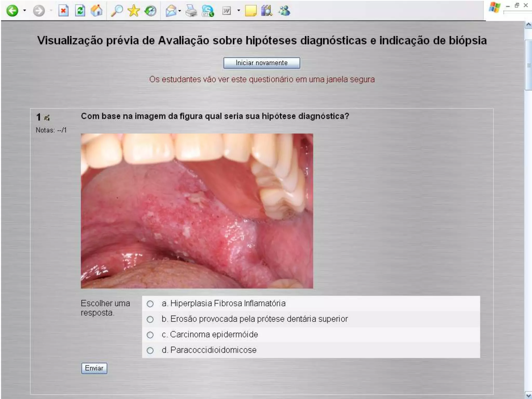Go to the Home page
The image size is (532, 399).
coord(96,11)
